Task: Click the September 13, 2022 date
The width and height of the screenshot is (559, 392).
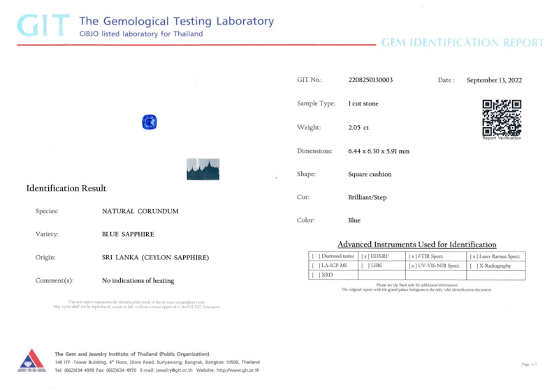Action: (x=494, y=80)
